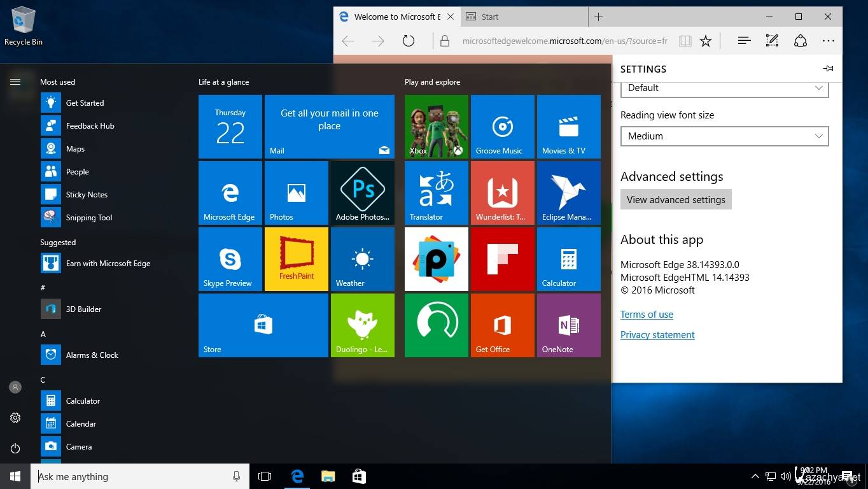This screenshot has width=868, height=489.
Task: Open the Store icon on the taskbar
Action: click(x=359, y=476)
